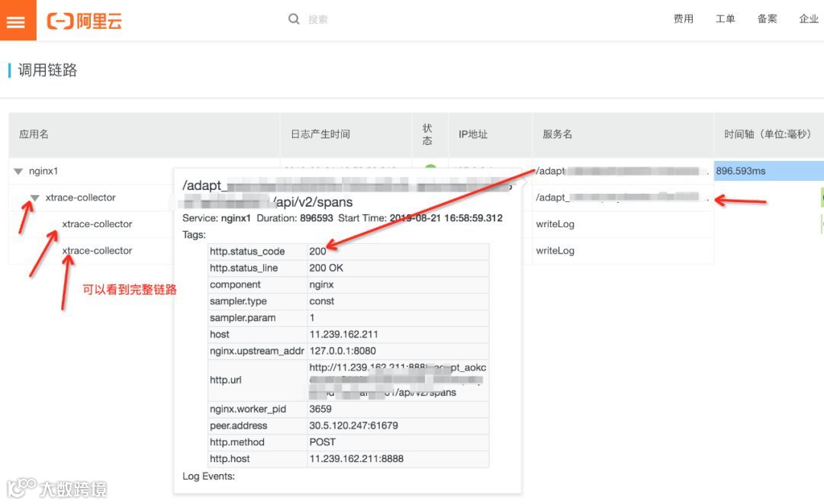Click the 时间轴 column header
Screen dimensions: 824x504
768,134
